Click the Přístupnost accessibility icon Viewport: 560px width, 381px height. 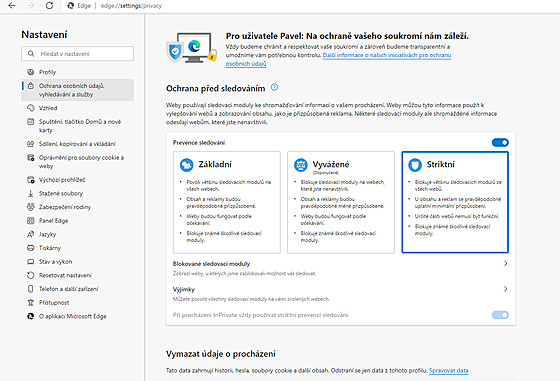pyautogui.click(x=31, y=302)
